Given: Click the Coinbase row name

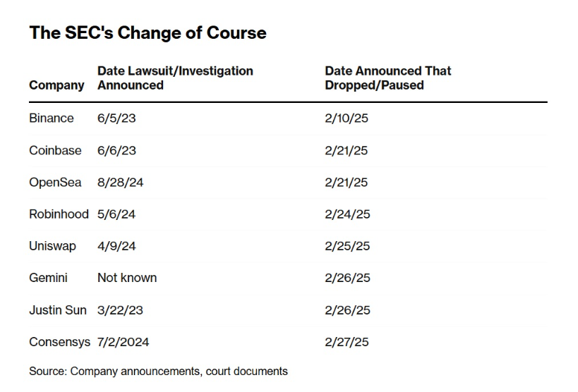Looking at the screenshot, I should pos(55,151).
